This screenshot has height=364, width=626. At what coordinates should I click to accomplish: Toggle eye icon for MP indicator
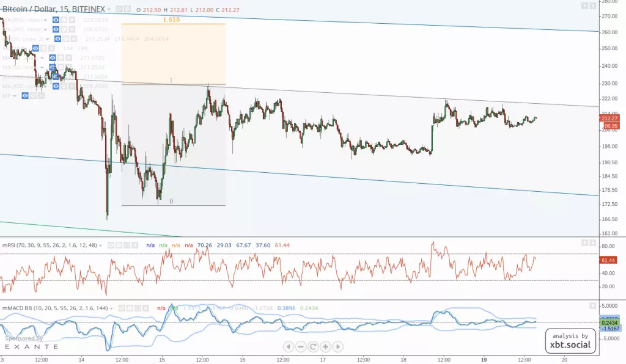24,96
